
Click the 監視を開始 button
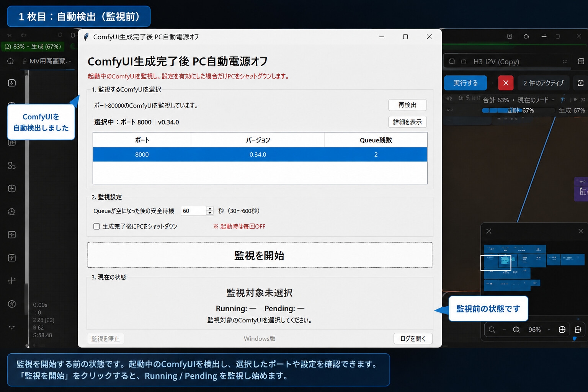coord(260,255)
